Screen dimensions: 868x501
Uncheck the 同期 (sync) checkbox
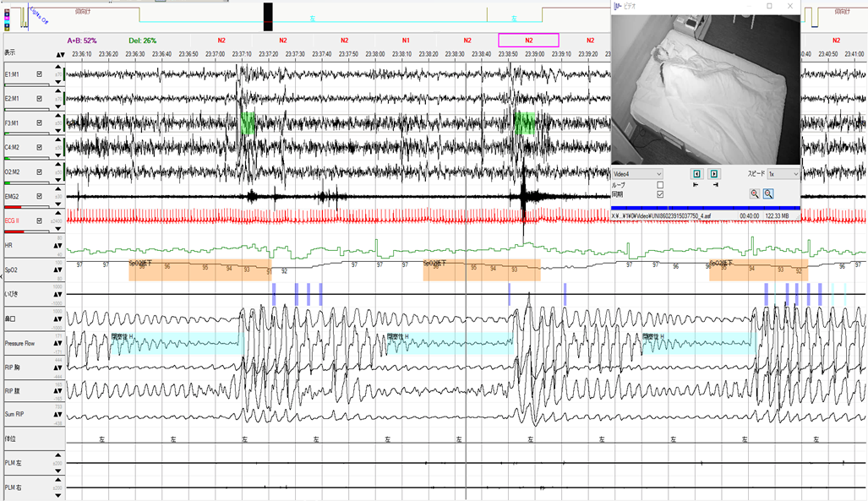(660, 193)
